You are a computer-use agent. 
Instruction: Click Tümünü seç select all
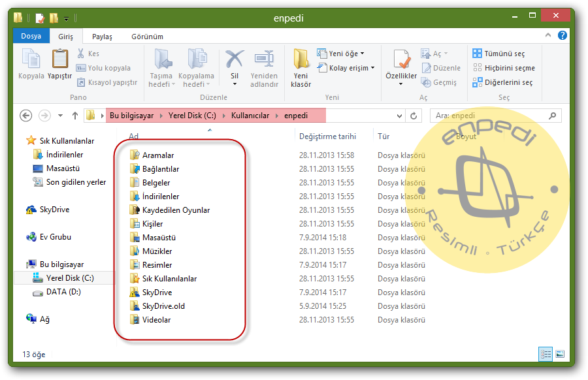pyautogui.click(x=498, y=54)
